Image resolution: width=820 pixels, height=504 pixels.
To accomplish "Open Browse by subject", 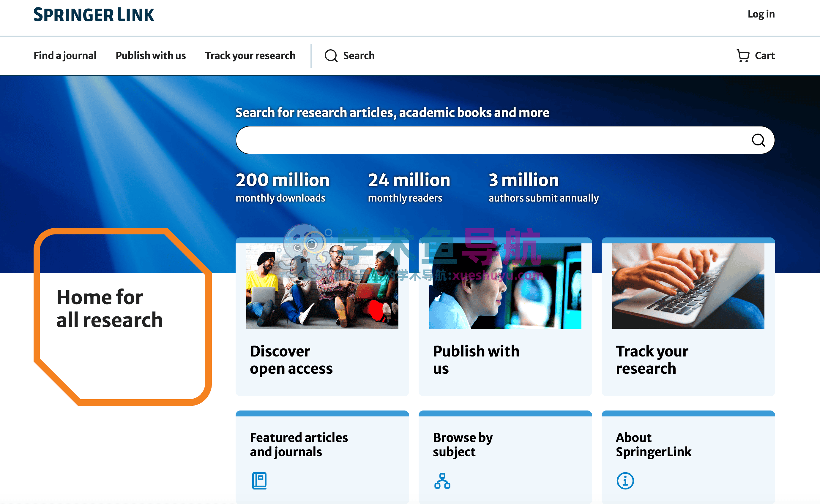I will pyautogui.click(x=463, y=445).
